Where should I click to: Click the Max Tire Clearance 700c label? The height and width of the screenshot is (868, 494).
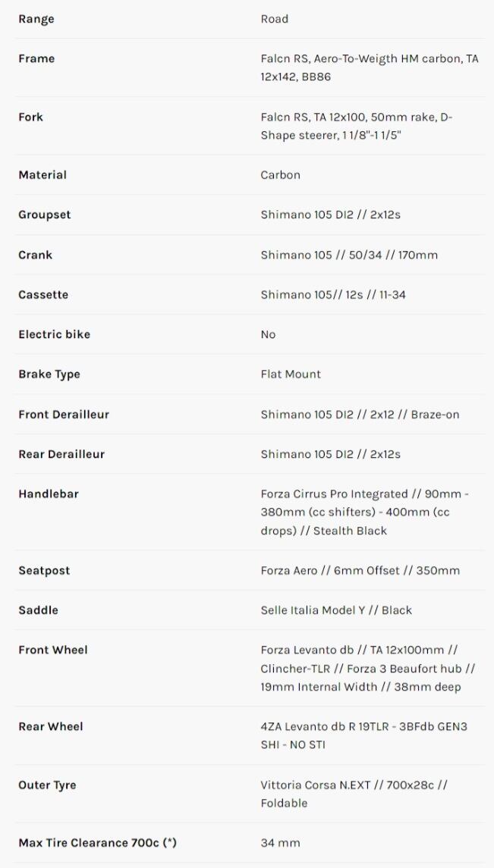[98, 843]
